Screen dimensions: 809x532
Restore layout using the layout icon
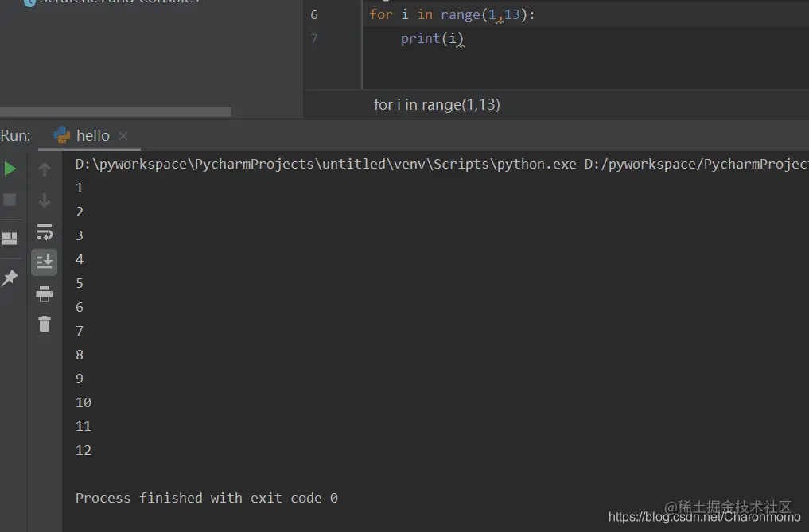point(10,239)
